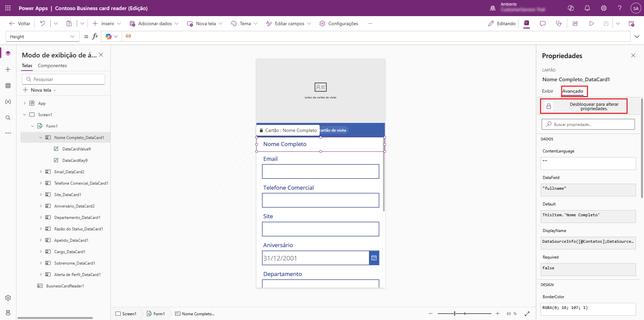
Task: Click the zoom in plus icon
Action: pyautogui.click(x=497, y=314)
